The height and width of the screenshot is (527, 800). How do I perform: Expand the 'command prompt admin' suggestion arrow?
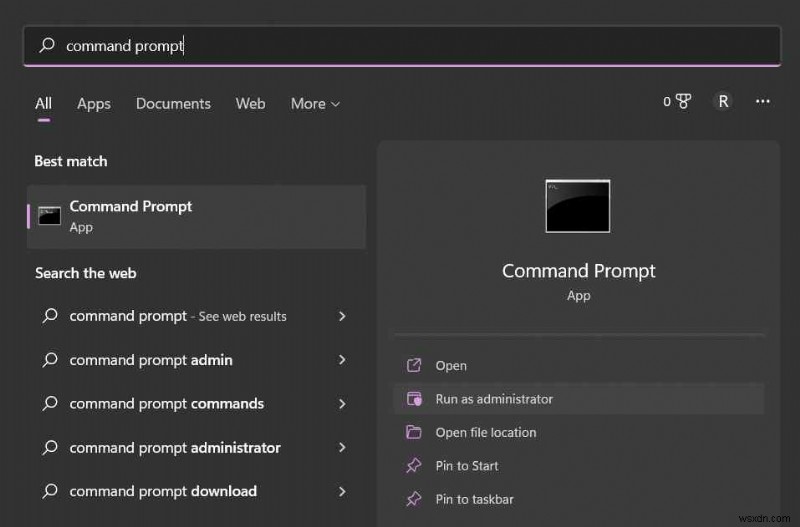(x=342, y=360)
